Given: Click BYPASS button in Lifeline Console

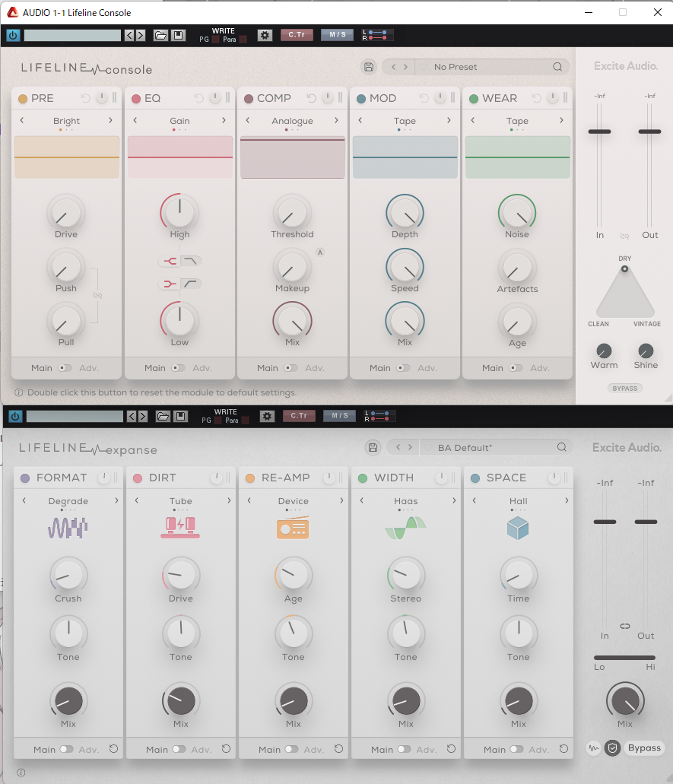Looking at the screenshot, I should pyautogui.click(x=625, y=389).
